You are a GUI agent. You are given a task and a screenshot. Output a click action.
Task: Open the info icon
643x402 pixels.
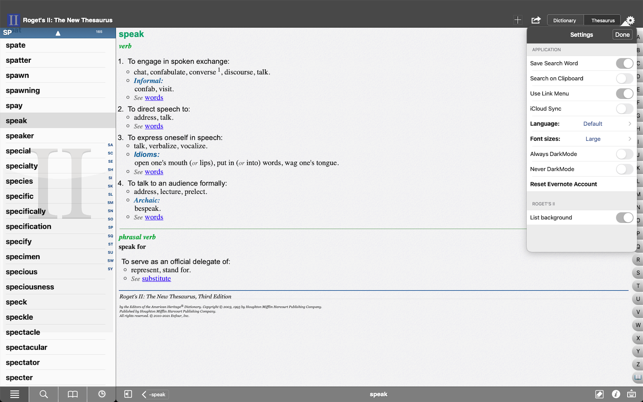616,394
